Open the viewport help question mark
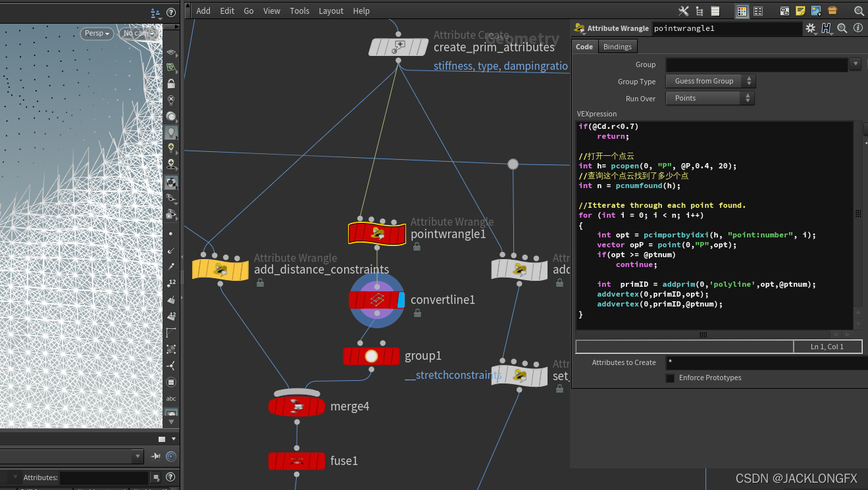The image size is (868, 490). pos(171,12)
